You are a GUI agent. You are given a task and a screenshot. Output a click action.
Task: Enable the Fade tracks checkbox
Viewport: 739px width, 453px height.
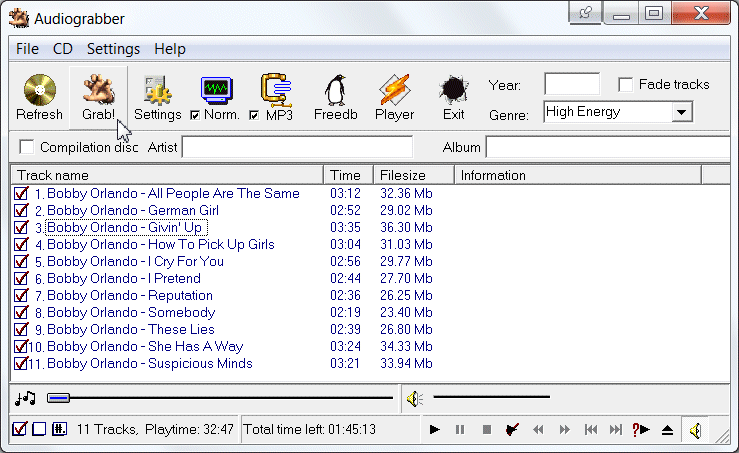click(x=625, y=85)
